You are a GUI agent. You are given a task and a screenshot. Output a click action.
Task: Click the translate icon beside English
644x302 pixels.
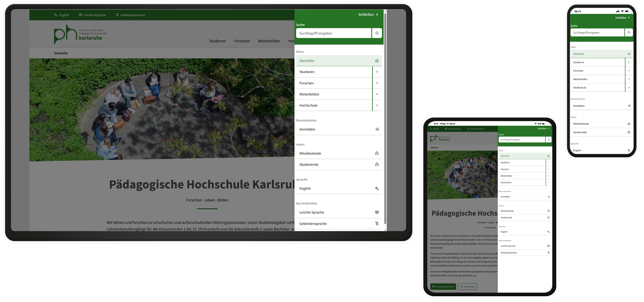377,188
